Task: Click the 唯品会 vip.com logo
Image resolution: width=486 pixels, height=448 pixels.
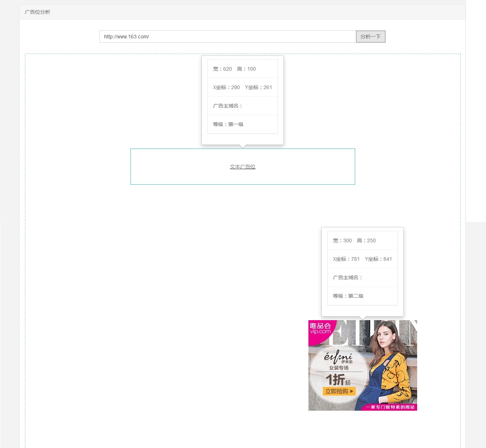Action: [320, 328]
